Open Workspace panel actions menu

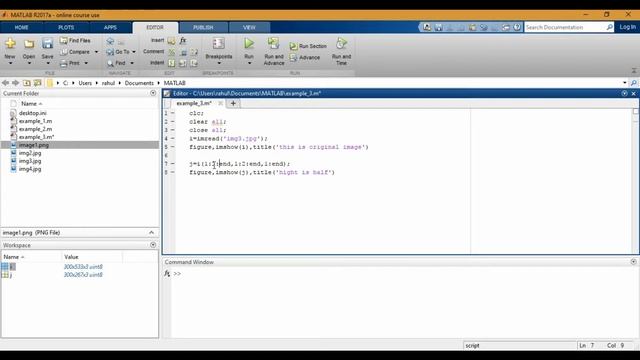coord(153,245)
